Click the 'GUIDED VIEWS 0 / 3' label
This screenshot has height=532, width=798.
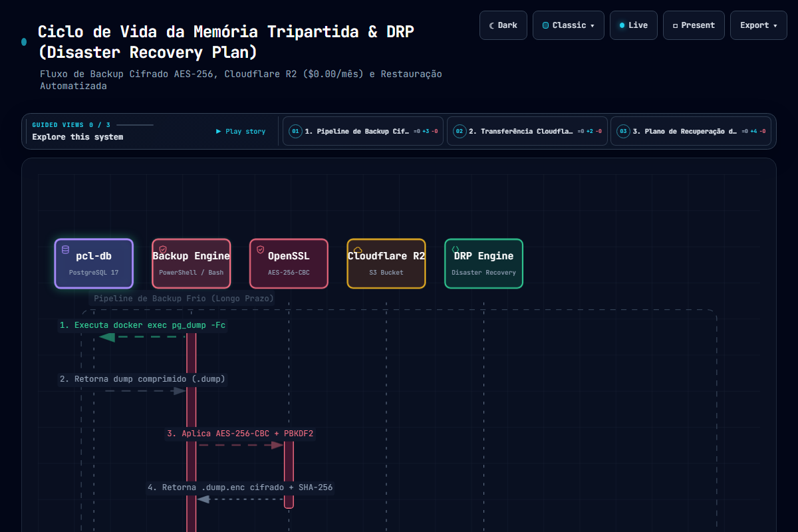tap(71, 125)
